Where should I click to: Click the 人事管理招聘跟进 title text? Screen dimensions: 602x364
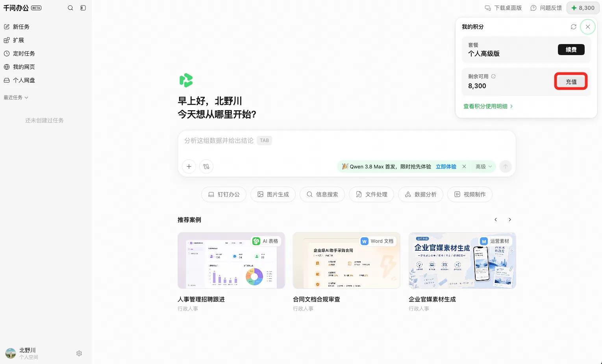pyautogui.click(x=201, y=299)
